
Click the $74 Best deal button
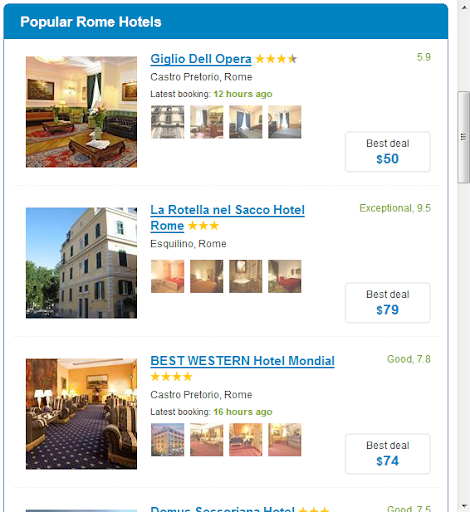pos(388,454)
